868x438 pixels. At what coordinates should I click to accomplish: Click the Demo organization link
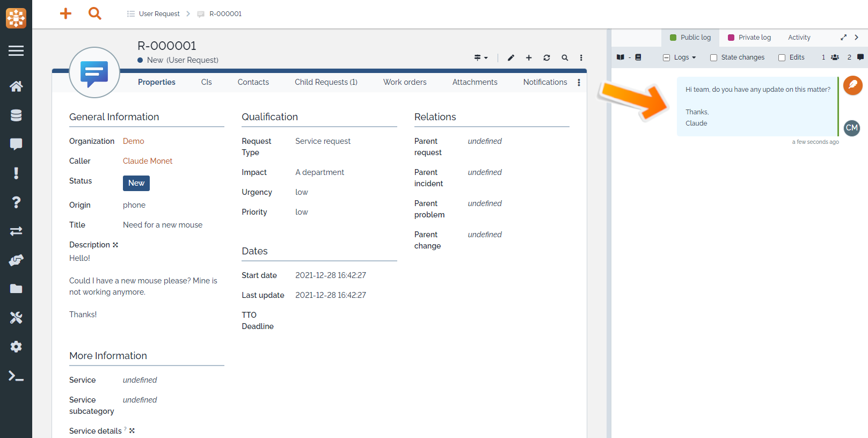[x=133, y=141]
